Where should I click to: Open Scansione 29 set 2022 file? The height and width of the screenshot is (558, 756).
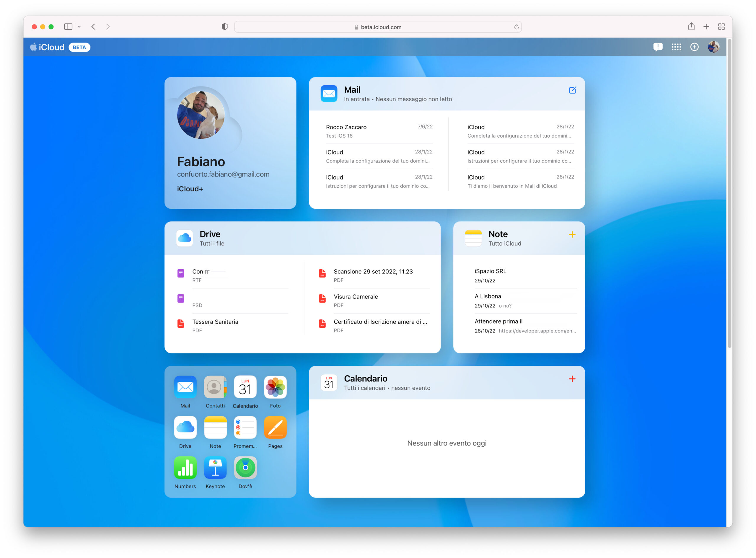click(374, 276)
